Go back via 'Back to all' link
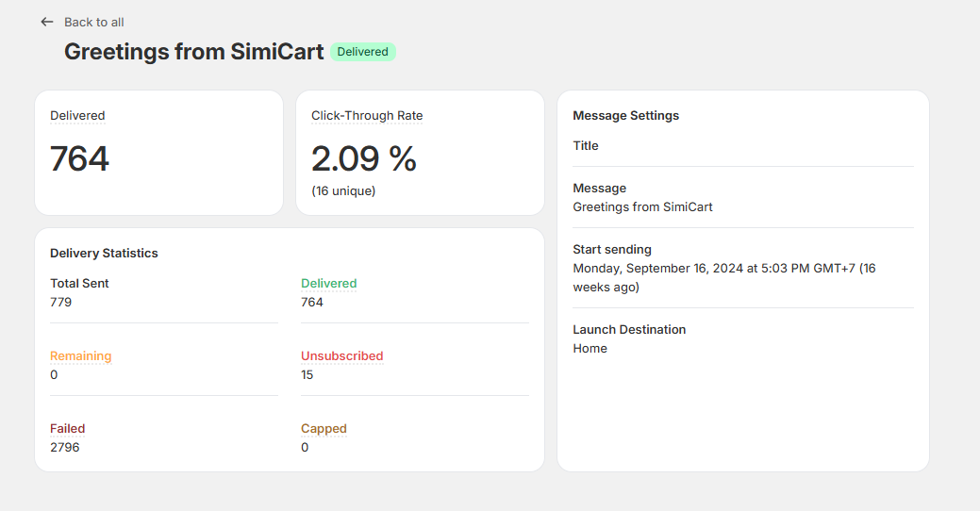980x511 pixels. pos(93,22)
